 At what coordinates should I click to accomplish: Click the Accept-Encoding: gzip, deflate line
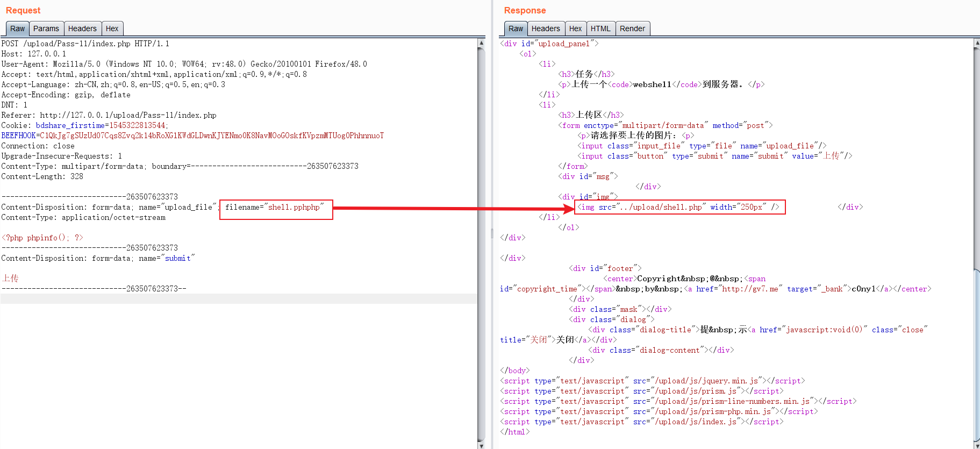(66, 95)
